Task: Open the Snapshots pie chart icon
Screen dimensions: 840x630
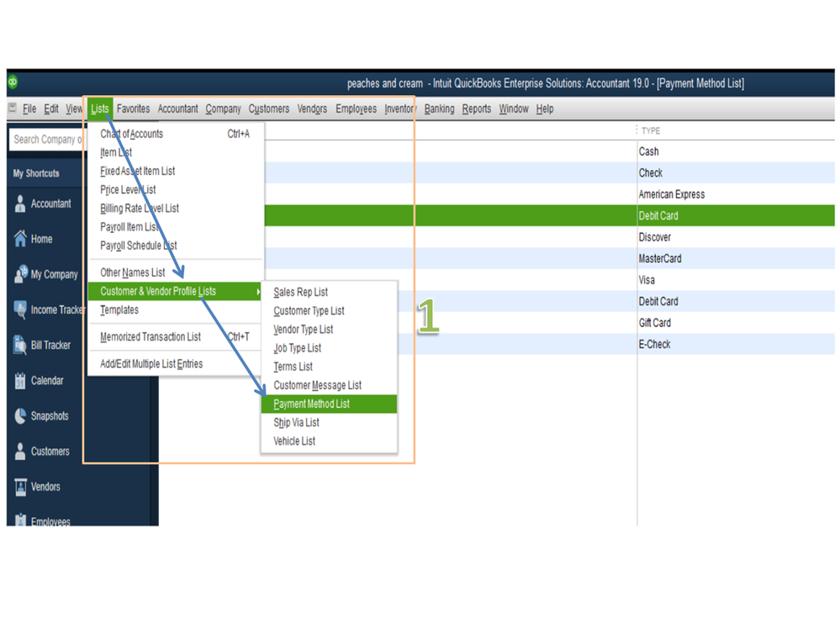Action: tap(20, 416)
